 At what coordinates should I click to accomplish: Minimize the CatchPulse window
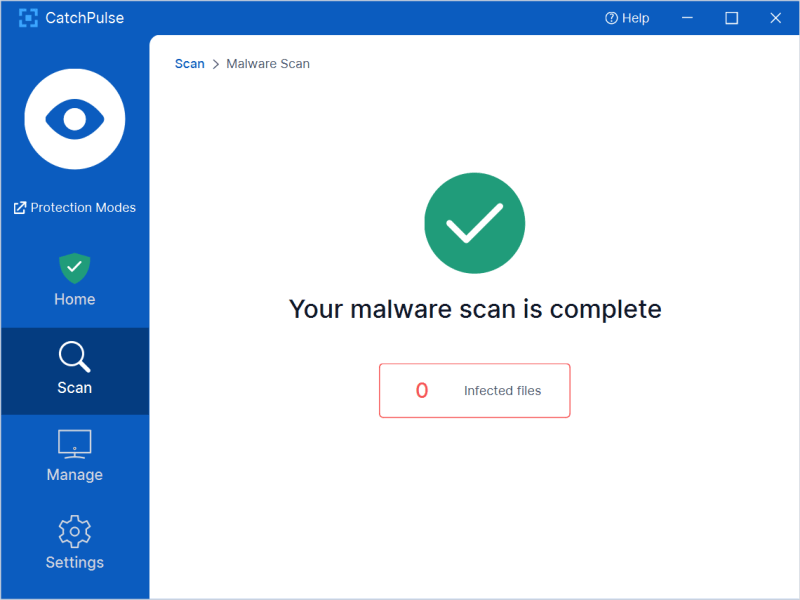(x=687, y=18)
